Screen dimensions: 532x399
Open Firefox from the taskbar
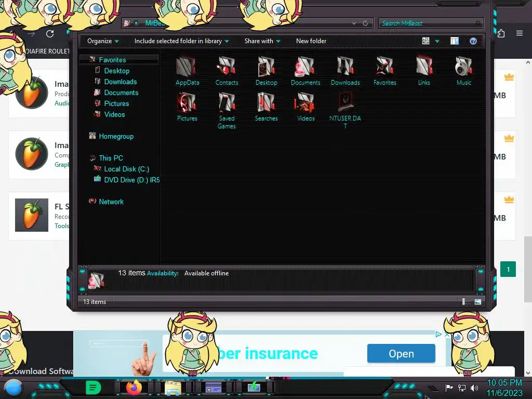tap(134, 387)
